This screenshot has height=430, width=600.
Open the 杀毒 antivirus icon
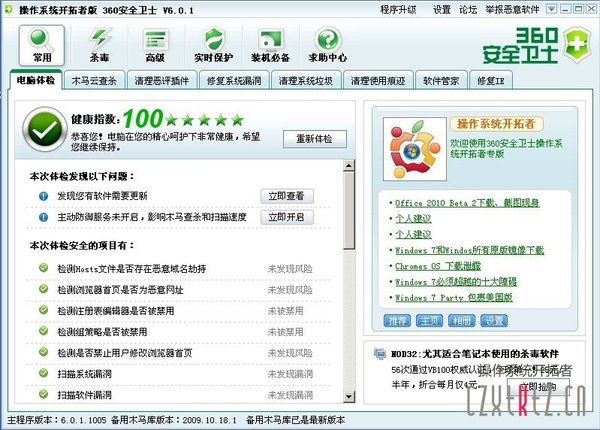pyautogui.click(x=99, y=45)
